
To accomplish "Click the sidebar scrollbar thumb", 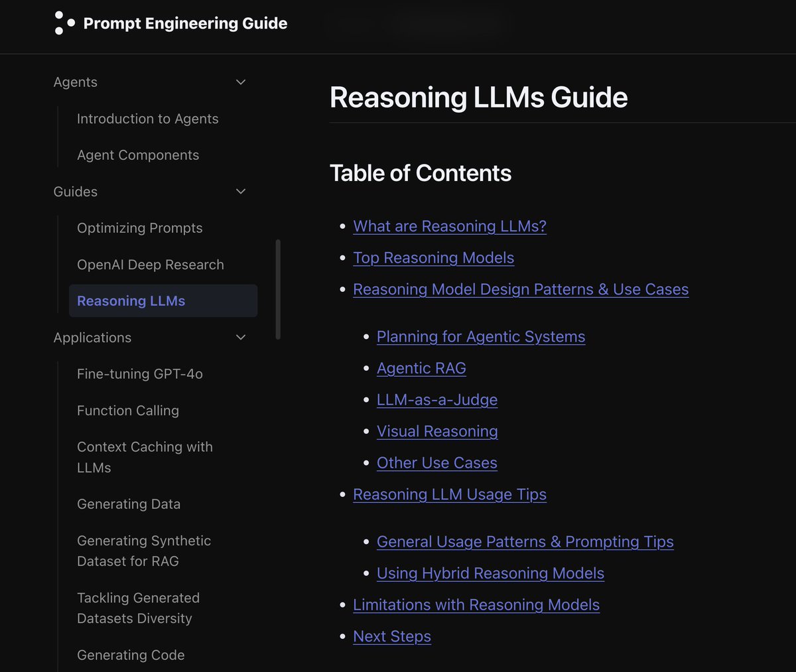I will coord(278,289).
